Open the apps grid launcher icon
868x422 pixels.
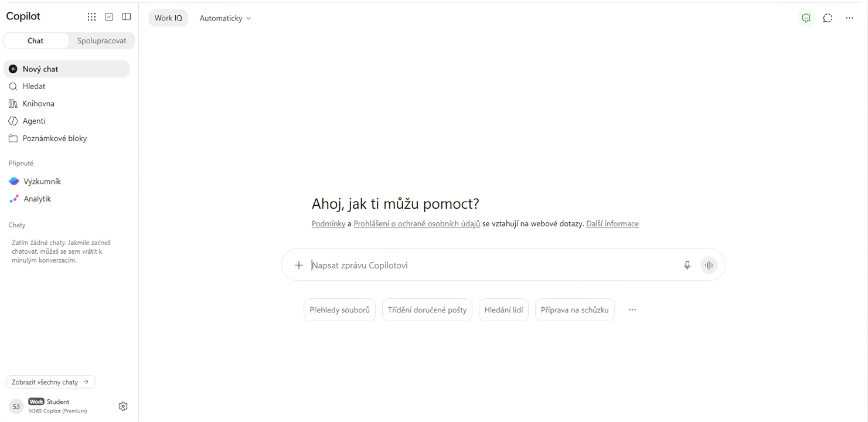coord(92,17)
